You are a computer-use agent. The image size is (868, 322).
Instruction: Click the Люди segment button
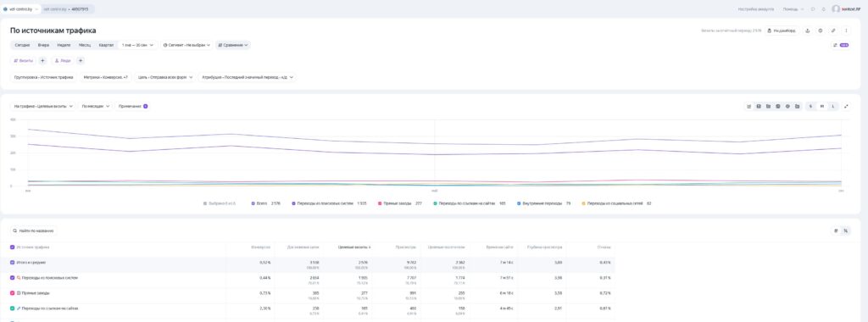[63, 61]
